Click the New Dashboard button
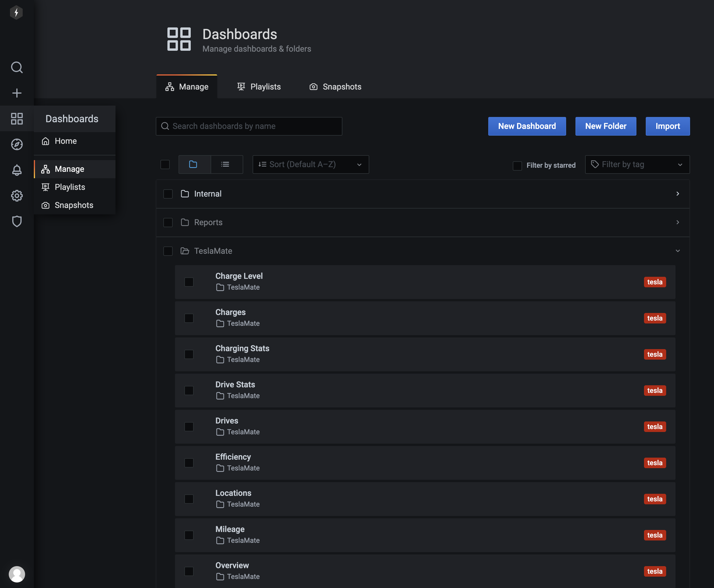 (526, 126)
